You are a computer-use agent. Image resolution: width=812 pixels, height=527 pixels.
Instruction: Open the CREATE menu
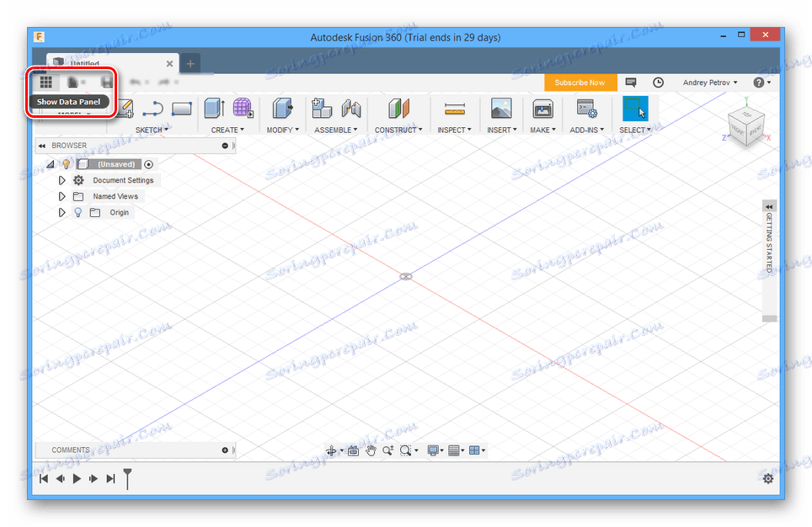pos(227,130)
